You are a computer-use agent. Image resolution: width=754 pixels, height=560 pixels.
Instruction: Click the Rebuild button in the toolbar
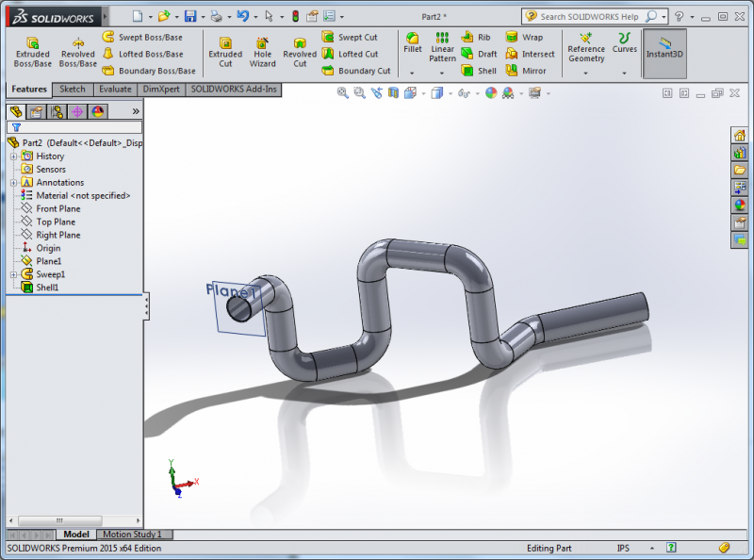298,14
